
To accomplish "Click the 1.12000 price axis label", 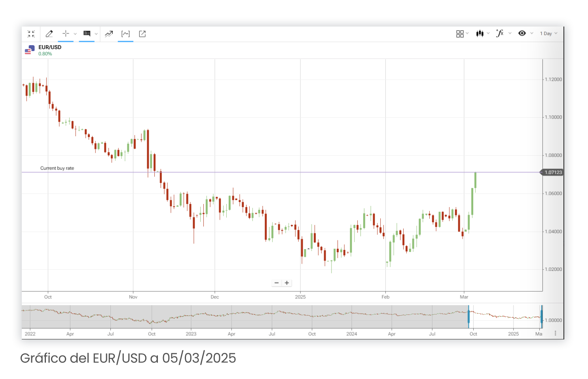I will pos(553,80).
